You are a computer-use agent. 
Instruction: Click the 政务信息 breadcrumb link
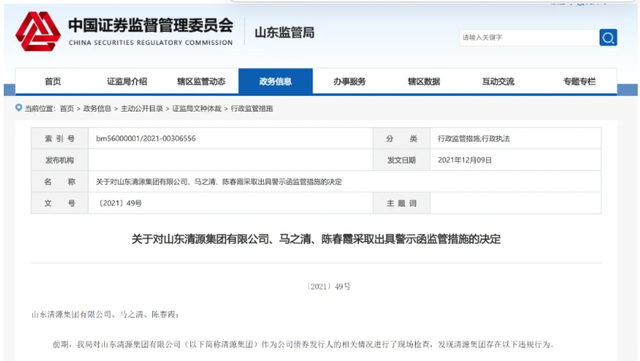pyautogui.click(x=97, y=109)
